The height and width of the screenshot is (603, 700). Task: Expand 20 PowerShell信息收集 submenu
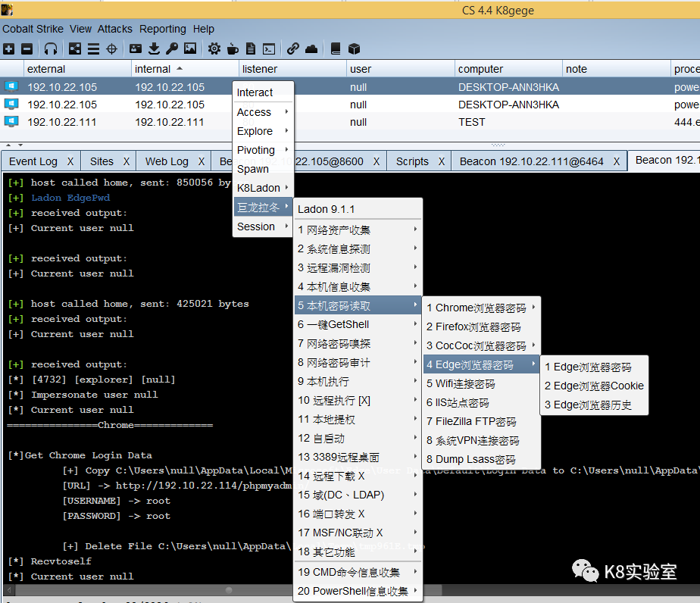(x=358, y=591)
